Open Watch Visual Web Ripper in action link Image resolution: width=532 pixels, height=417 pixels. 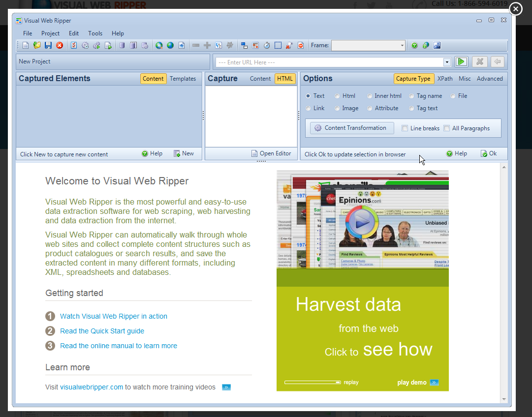point(114,316)
